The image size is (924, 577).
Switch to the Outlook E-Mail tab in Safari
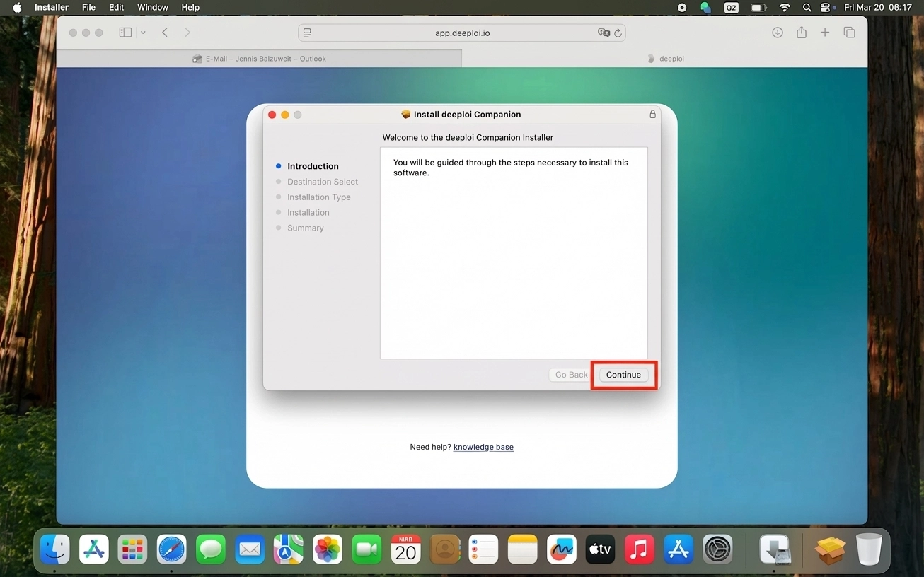tap(259, 59)
